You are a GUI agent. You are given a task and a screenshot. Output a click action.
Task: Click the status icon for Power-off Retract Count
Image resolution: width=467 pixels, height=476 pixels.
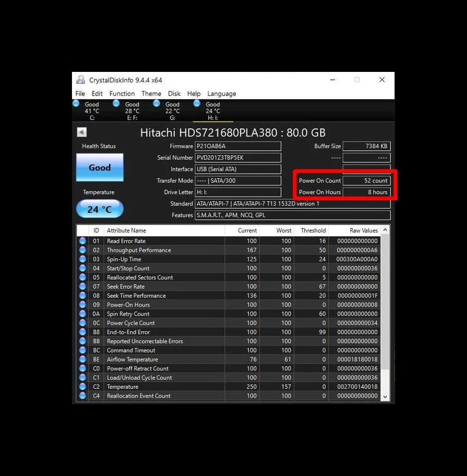[x=82, y=368]
